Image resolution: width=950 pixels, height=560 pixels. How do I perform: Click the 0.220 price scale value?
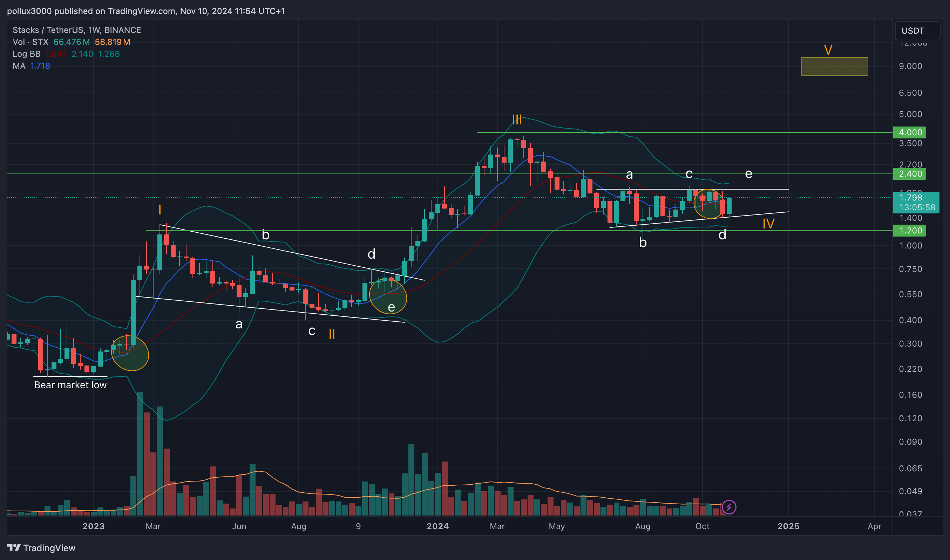point(910,369)
